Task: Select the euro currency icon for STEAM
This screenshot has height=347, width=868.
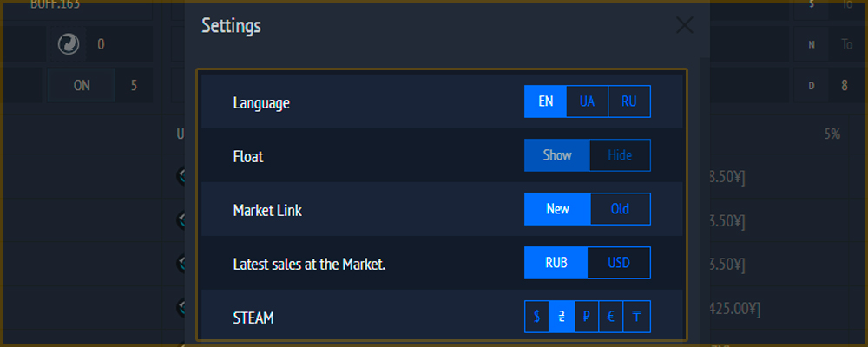Action: (x=610, y=317)
